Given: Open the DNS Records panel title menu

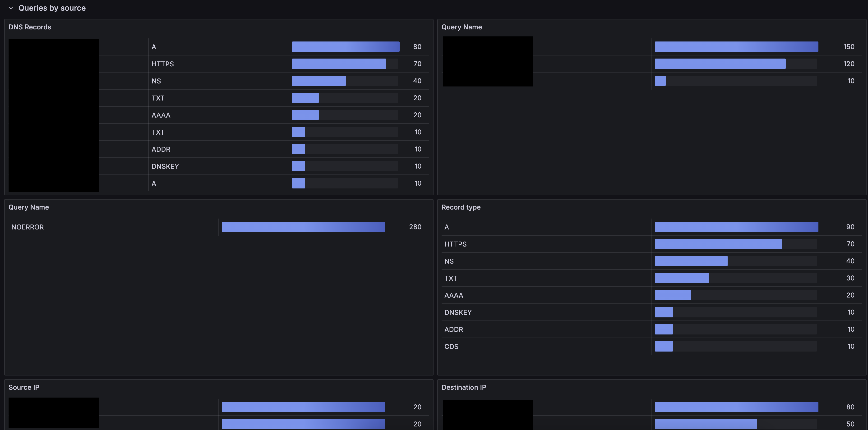Looking at the screenshot, I should [30, 27].
